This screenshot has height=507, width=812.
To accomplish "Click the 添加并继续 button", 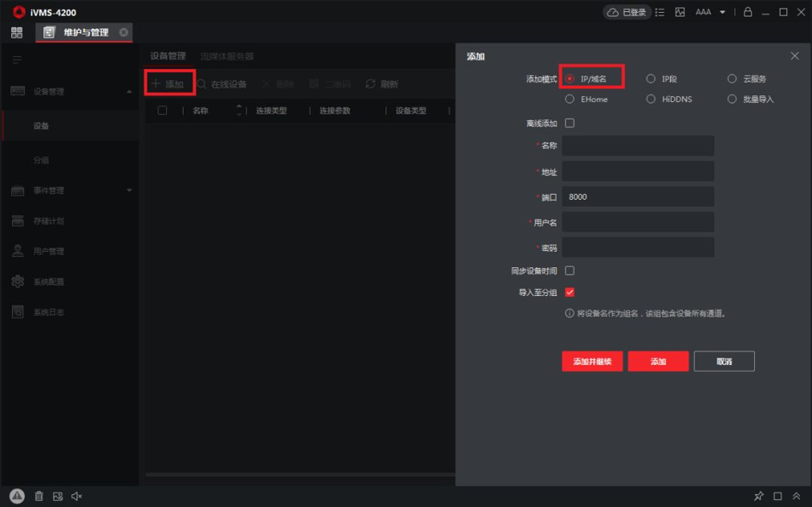I will click(592, 362).
